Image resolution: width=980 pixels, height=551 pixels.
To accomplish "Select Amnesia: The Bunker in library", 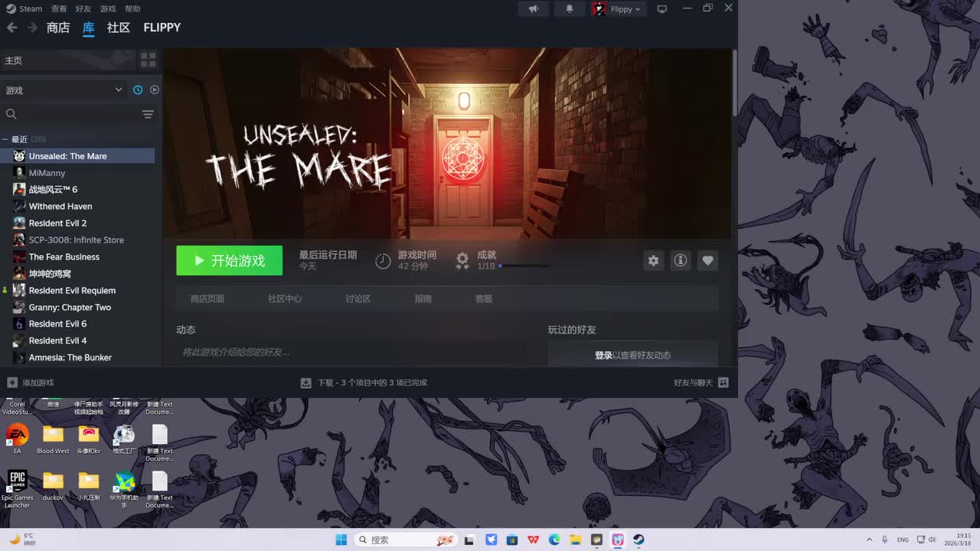I will click(77, 358).
